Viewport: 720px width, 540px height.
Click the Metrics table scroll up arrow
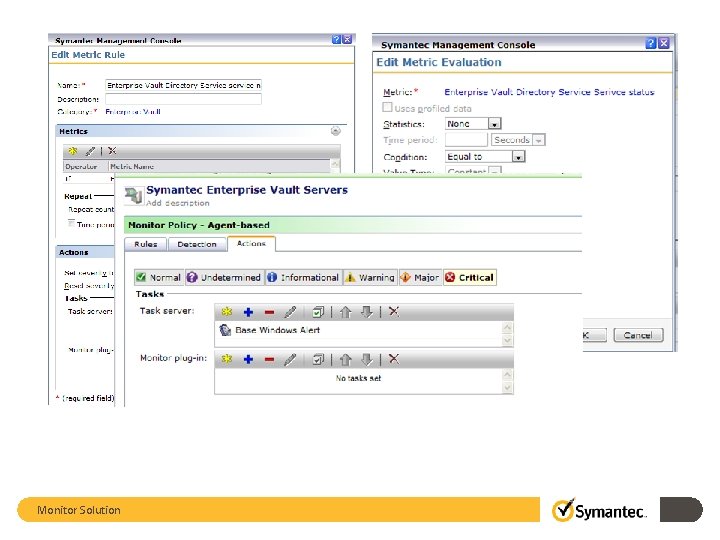[335, 164]
